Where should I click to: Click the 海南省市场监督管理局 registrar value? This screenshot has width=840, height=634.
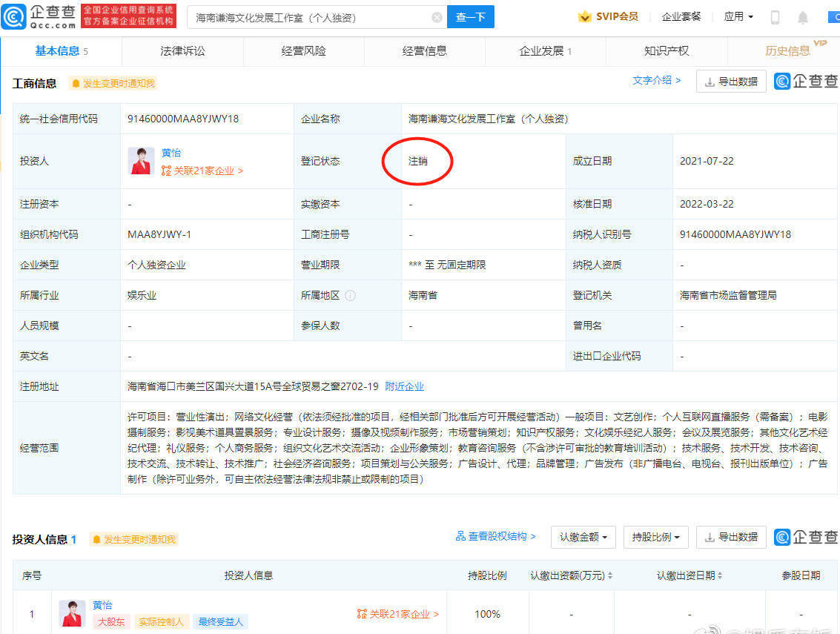click(x=728, y=295)
